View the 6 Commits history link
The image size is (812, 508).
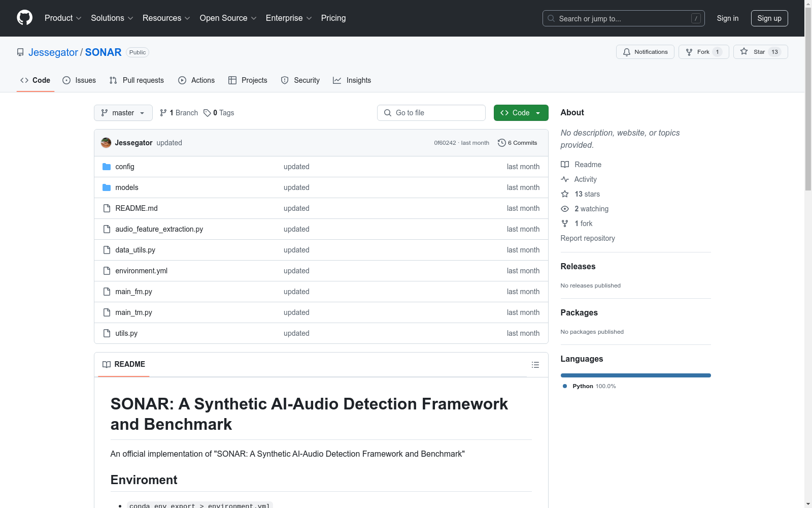tap(518, 143)
